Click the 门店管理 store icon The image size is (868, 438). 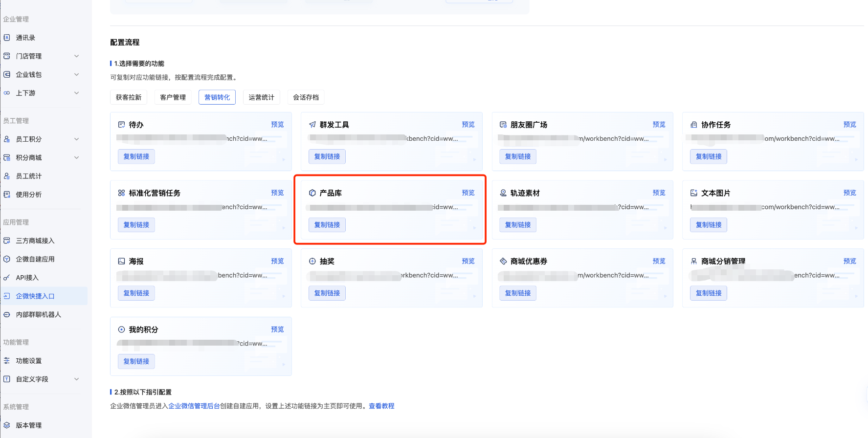(7, 56)
